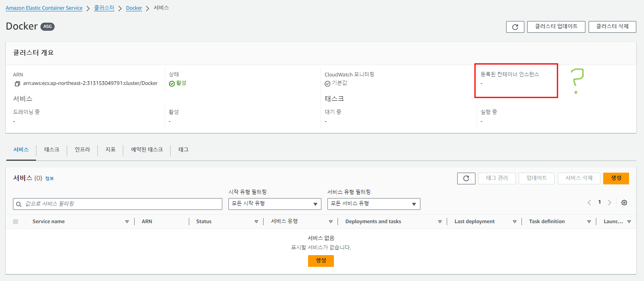Image resolution: width=644 pixels, height=281 pixels.
Task: Click the ARN column header in table
Action: pos(147,222)
